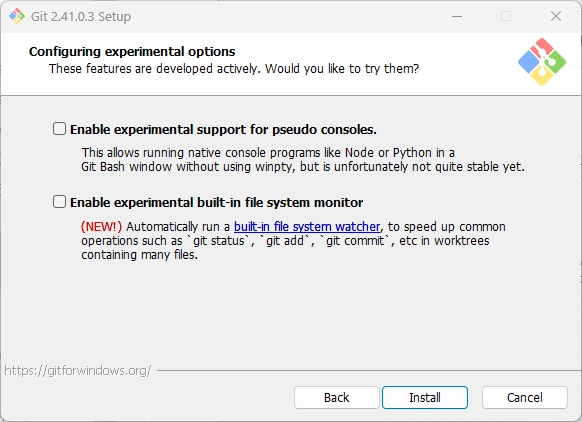Click the winpty description paragraph
Screen dimensions: 582x422
tap(303, 160)
